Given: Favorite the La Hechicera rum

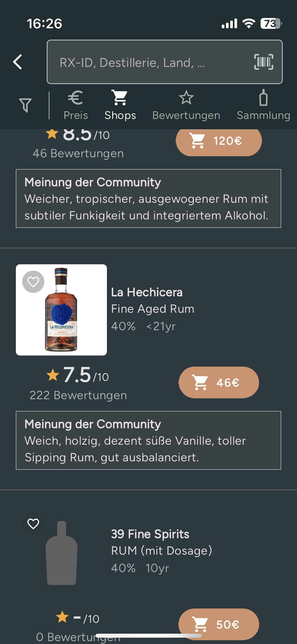Looking at the screenshot, I should [x=33, y=282].
